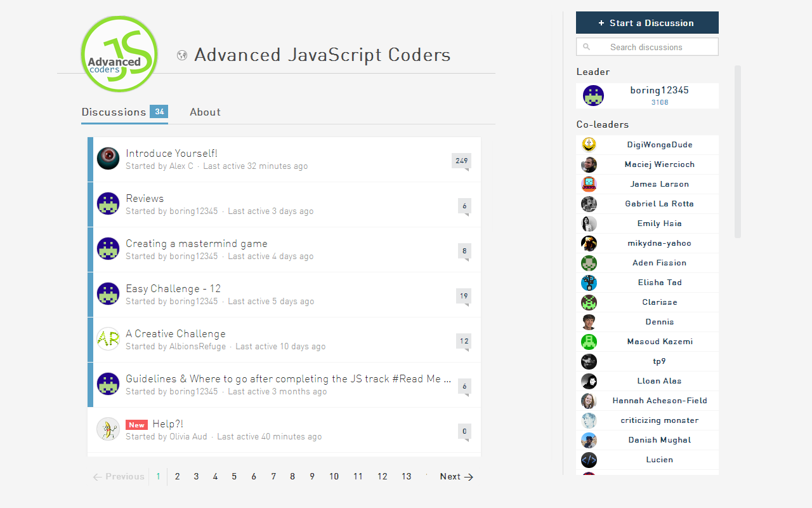The image size is (812, 508).
Task: Click the avatar on the Reviews discussion
Action: tap(108, 204)
